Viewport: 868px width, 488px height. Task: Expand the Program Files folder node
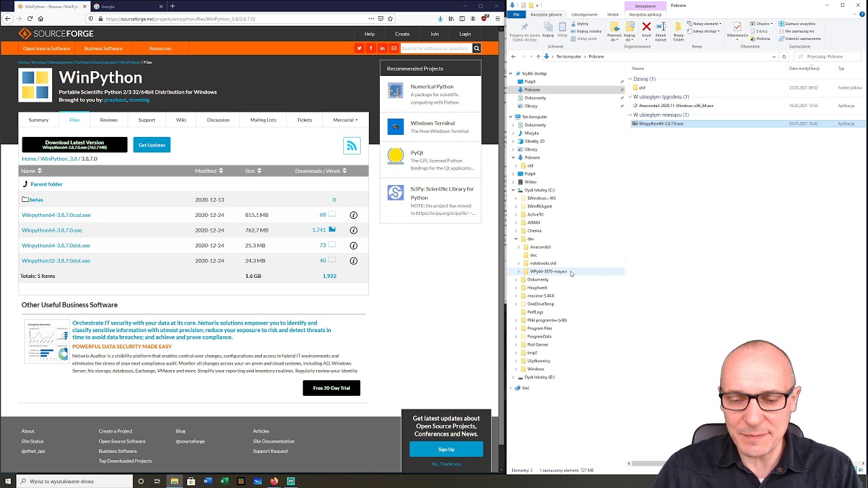click(516, 329)
